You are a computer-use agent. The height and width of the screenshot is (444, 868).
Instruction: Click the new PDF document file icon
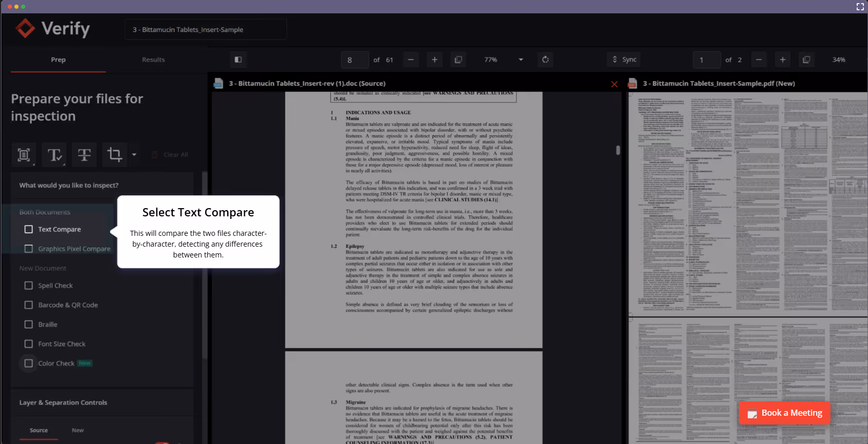pyautogui.click(x=632, y=83)
